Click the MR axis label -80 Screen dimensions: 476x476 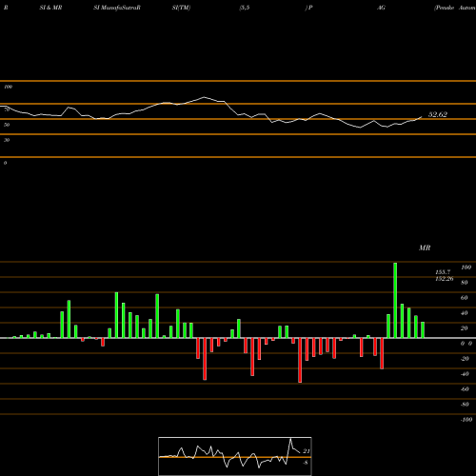[x=465, y=405]
